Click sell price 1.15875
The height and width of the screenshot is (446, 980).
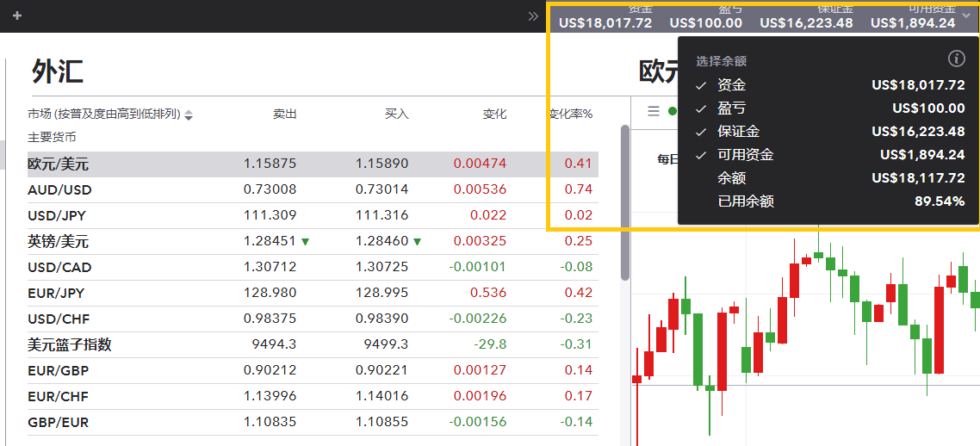click(270, 164)
